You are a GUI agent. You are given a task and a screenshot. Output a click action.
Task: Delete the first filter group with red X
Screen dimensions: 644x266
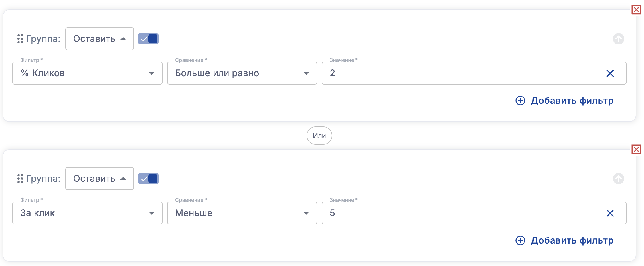click(636, 10)
